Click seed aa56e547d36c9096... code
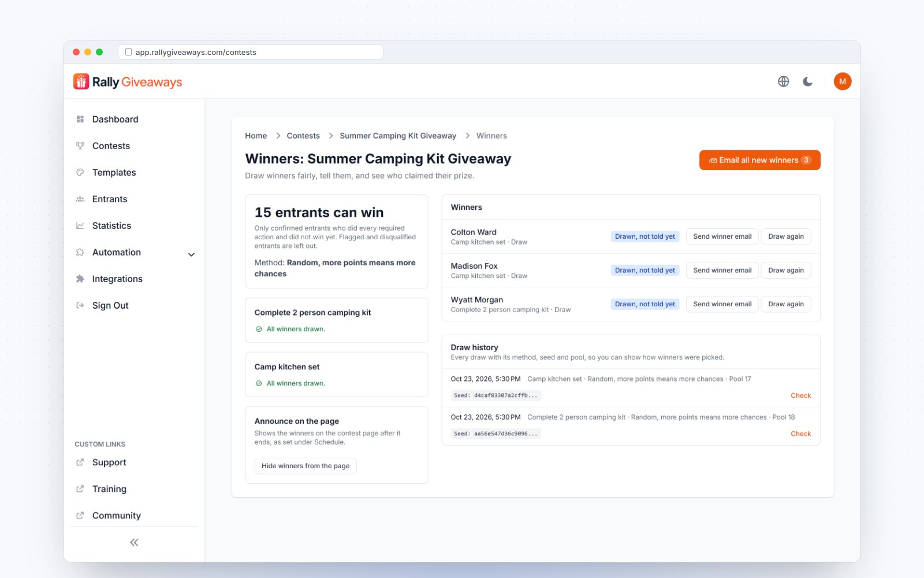 495,433
